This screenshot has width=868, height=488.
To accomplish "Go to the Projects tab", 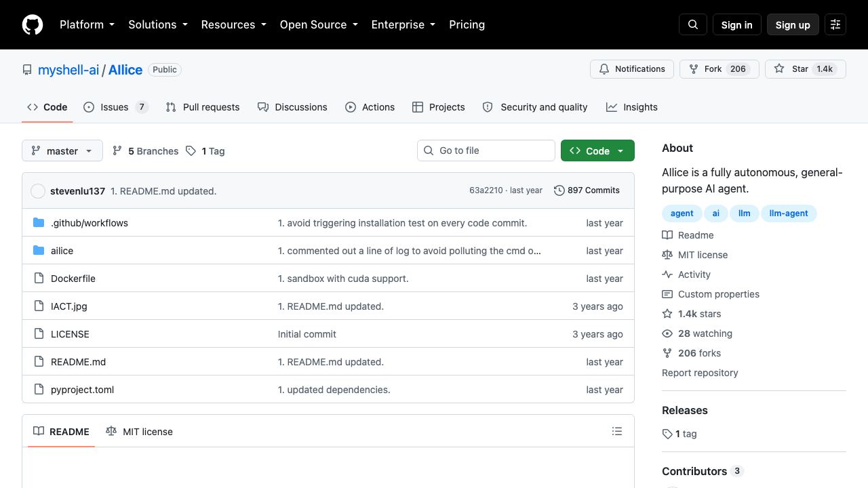I will pos(439,107).
